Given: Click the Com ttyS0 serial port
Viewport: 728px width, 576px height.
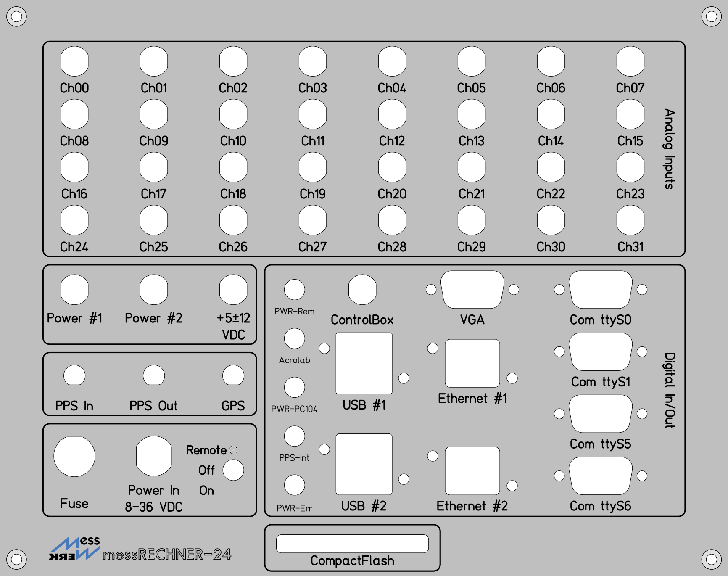Looking at the screenshot, I should point(600,290).
